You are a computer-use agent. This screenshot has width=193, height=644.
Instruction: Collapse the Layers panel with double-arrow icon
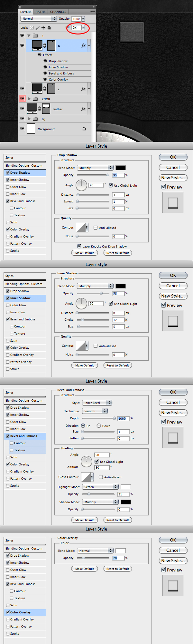94,7
